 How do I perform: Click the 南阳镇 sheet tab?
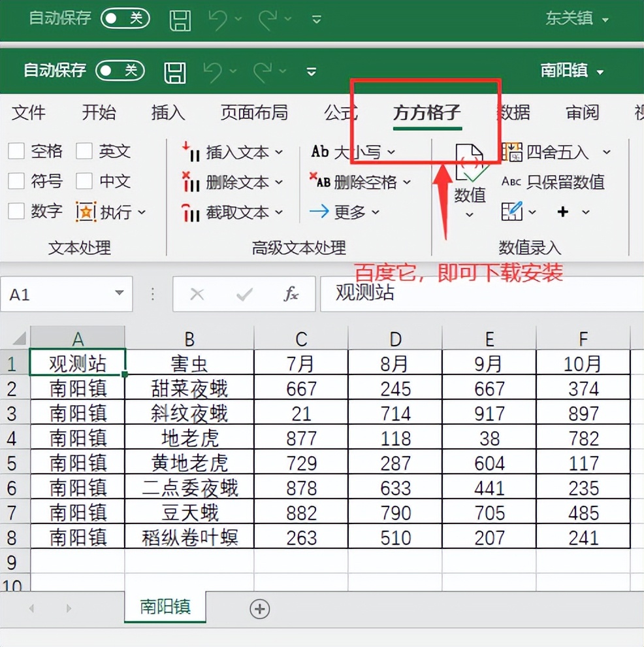165,608
